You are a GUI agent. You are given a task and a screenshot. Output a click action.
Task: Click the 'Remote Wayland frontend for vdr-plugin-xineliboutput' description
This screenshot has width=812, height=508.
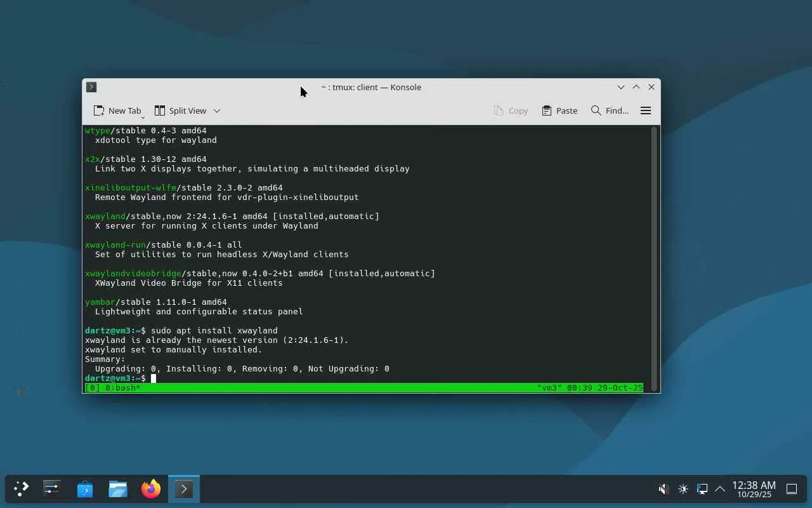pos(227,197)
